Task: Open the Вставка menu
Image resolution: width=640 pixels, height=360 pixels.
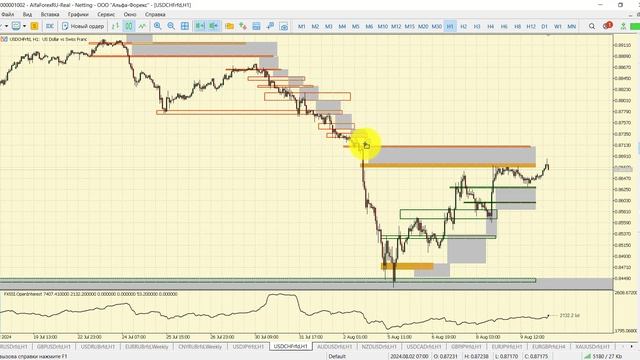Action: 50,14
